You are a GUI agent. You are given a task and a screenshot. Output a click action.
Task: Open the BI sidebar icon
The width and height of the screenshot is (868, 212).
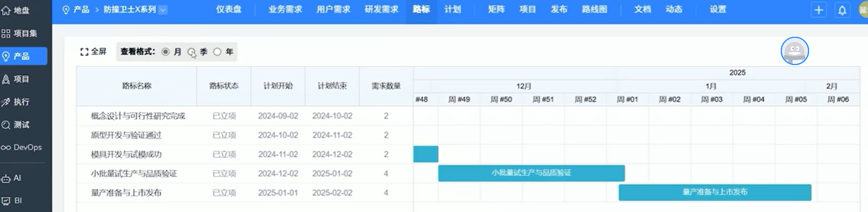[6, 200]
